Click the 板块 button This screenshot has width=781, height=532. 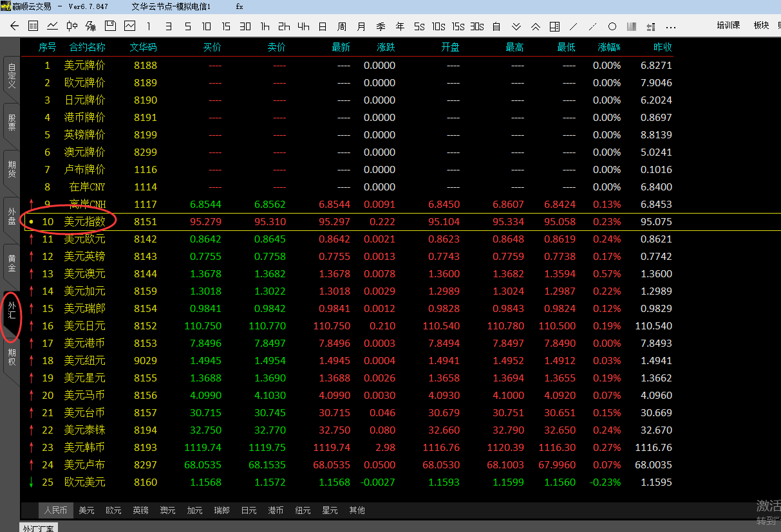pyautogui.click(x=761, y=26)
